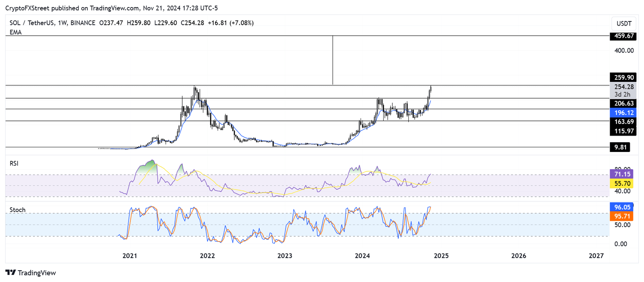
Task: Click the 2021 label on time axis
Action: [x=130, y=256]
